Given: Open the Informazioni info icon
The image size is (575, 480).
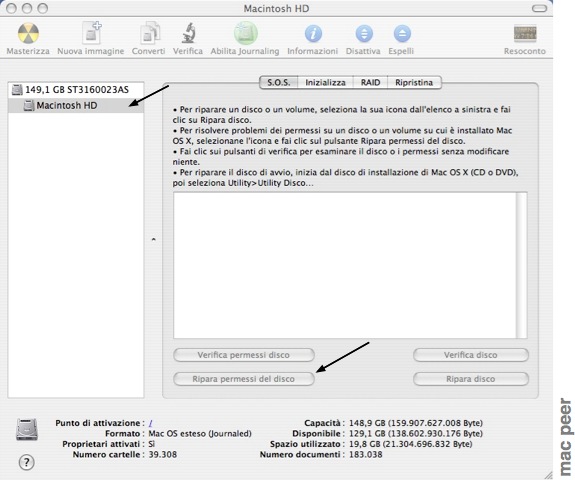Looking at the screenshot, I should (x=313, y=34).
